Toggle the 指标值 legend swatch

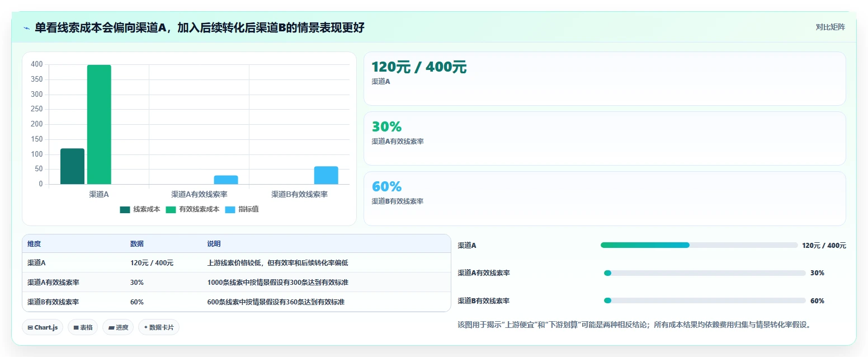click(230, 209)
